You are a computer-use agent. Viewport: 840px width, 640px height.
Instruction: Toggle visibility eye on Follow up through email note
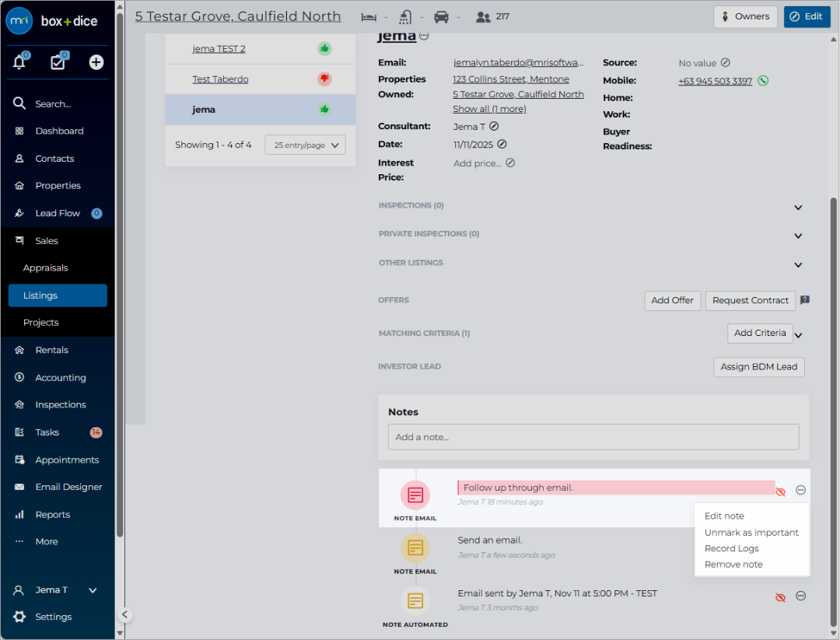781,491
